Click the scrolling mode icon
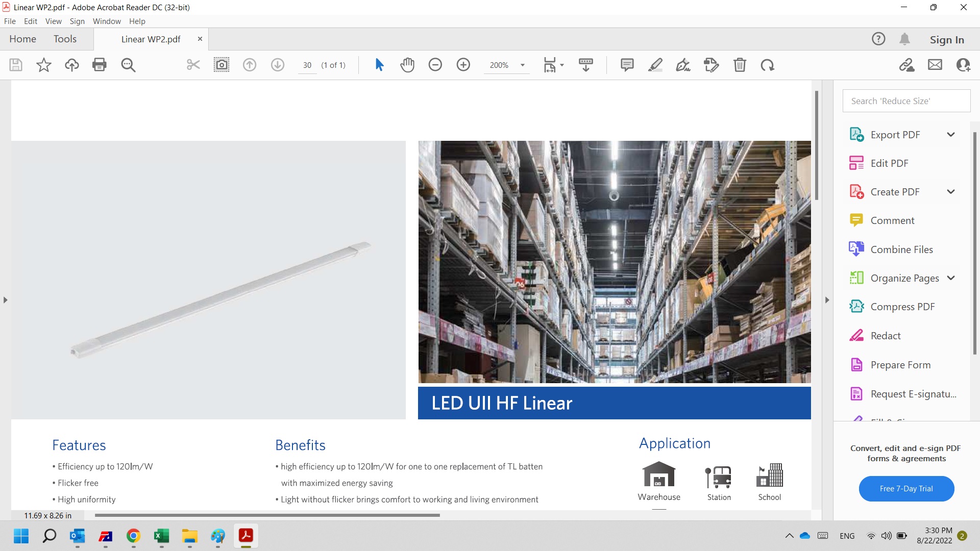This screenshot has height=551, width=980. tap(586, 65)
